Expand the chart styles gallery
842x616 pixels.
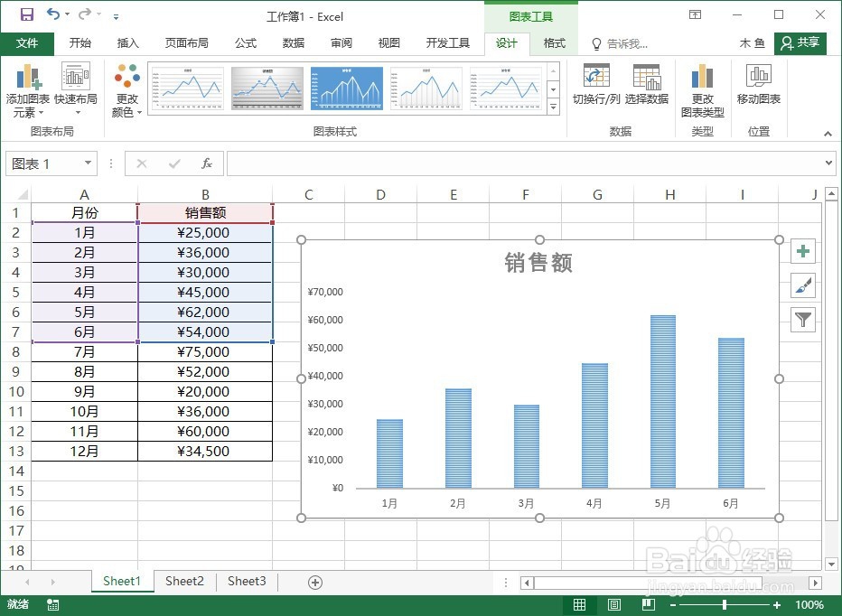pos(553,107)
